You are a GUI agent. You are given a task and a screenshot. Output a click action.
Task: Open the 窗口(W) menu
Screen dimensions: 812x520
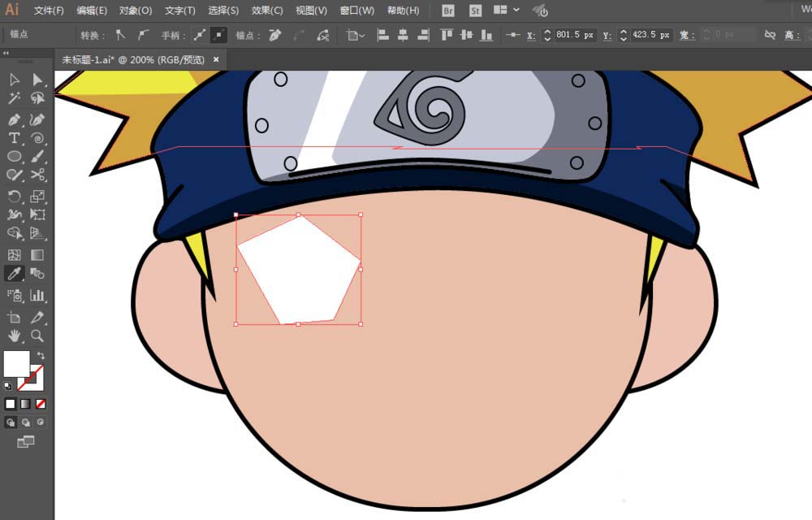(x=356, y=11)
